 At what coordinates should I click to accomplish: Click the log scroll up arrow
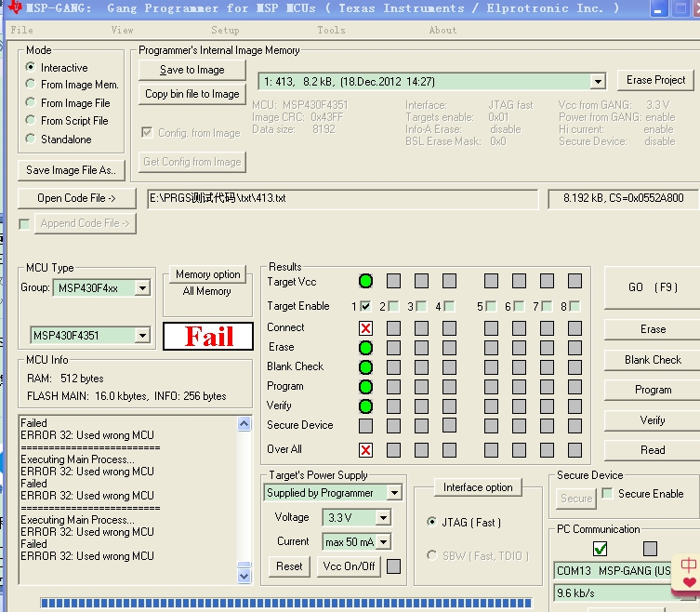[244, 423]
